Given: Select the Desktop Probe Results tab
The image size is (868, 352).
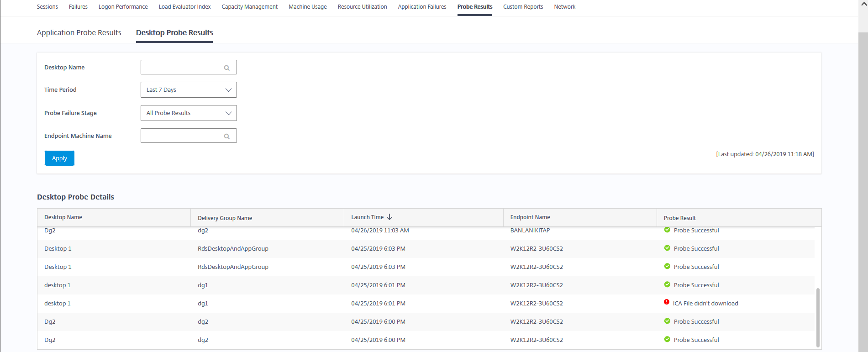Looking at the screenshot, I should pos(174,33).
